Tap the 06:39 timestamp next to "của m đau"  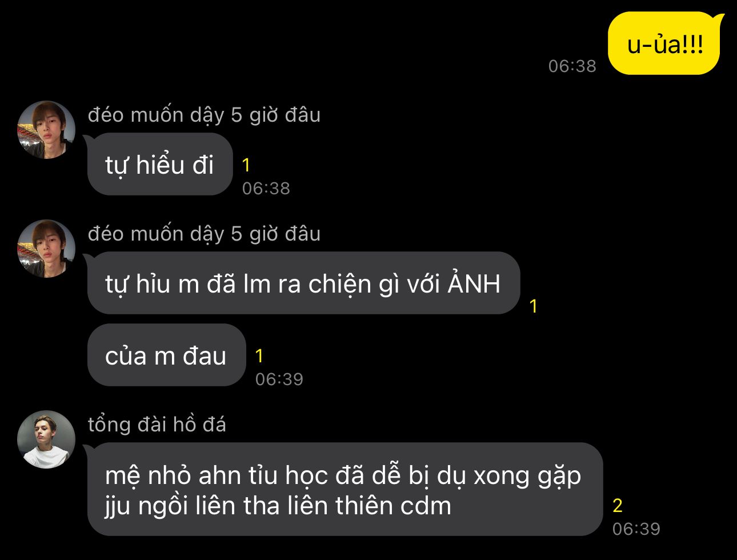pos(279,379)
